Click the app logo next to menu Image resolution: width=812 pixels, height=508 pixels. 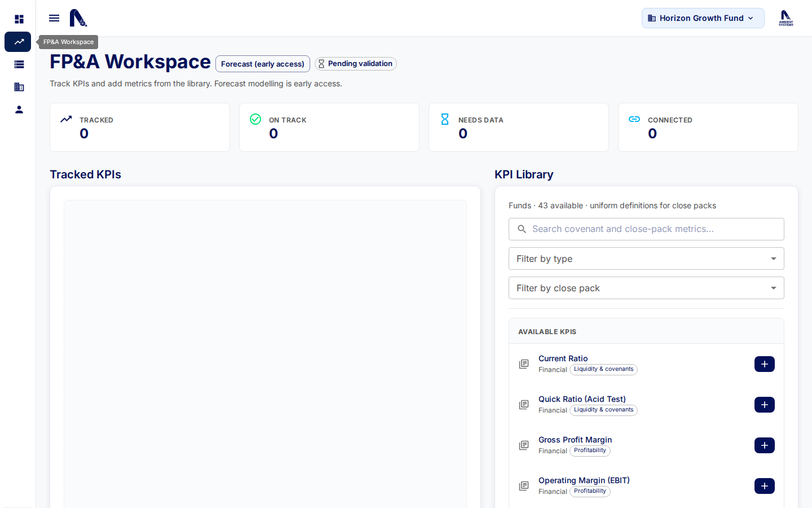pos(78,18)
